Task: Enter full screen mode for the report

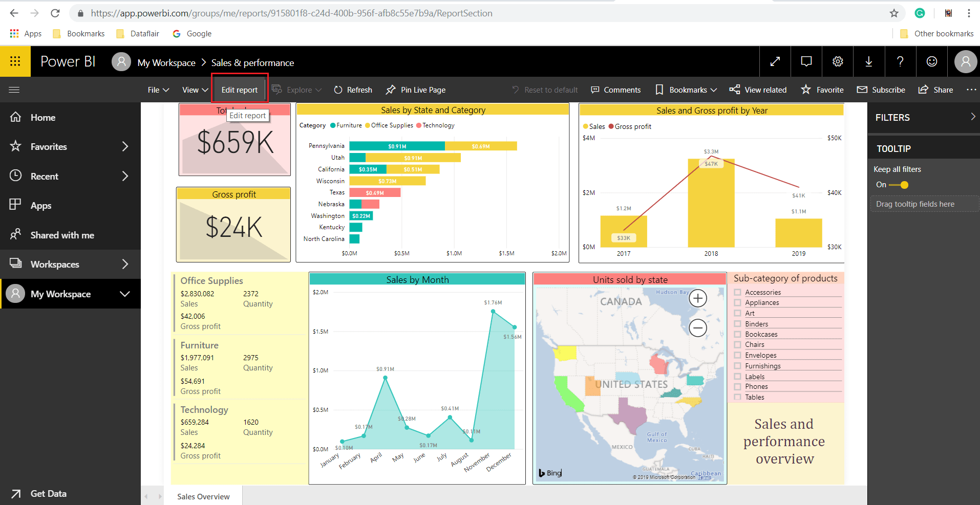Action: pyautogui.click(x=775, y=61)
